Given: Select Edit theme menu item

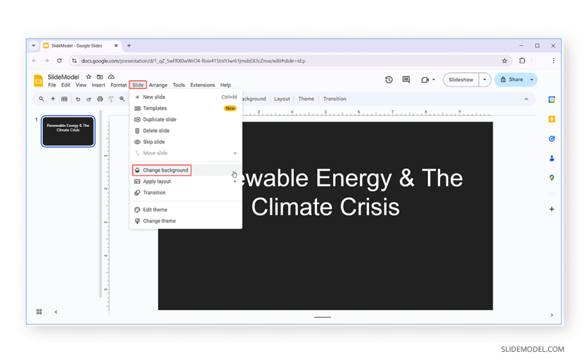Looking at the screenshot, I should (186, 210).
